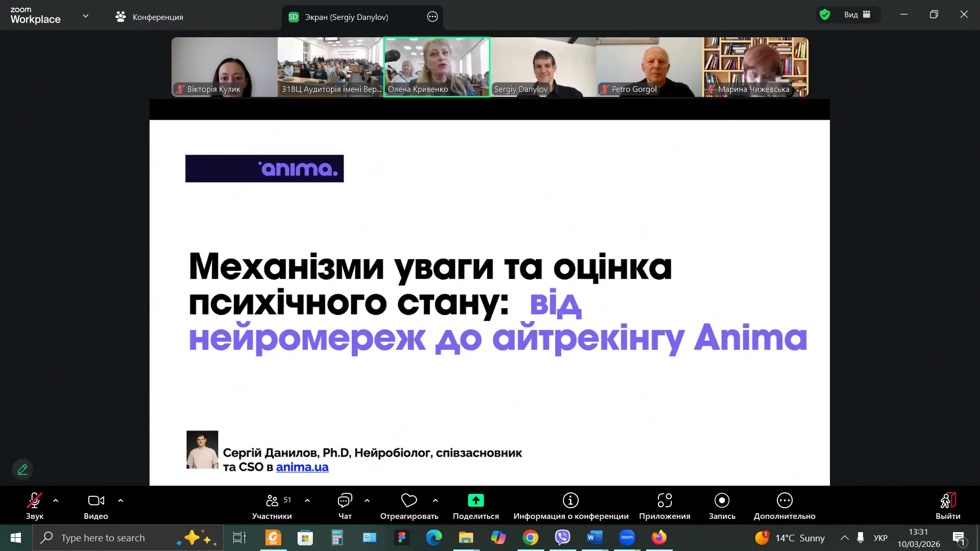
Task: Click the Отреагировать heart reaction icon
Action: point(409,500)
